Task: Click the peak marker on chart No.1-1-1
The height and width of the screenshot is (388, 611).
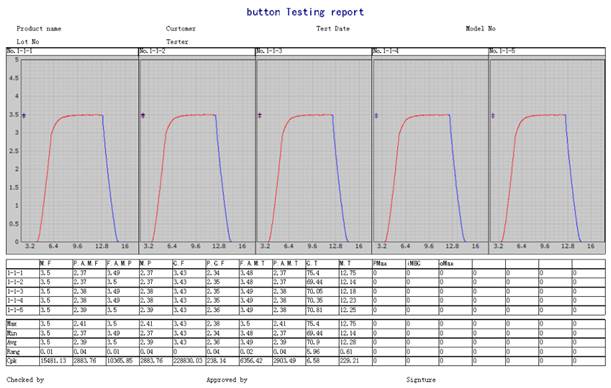Action: point(24,116)
